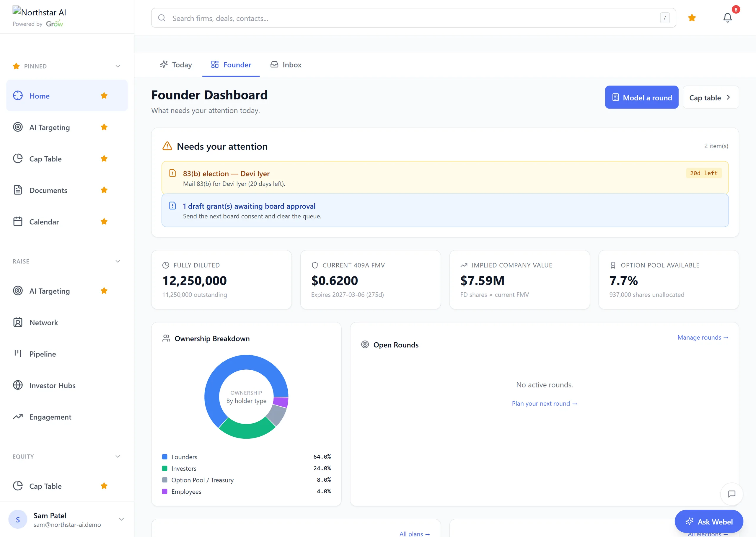Switch to the Today tab

pyautogui.click(x=176, y=65)
